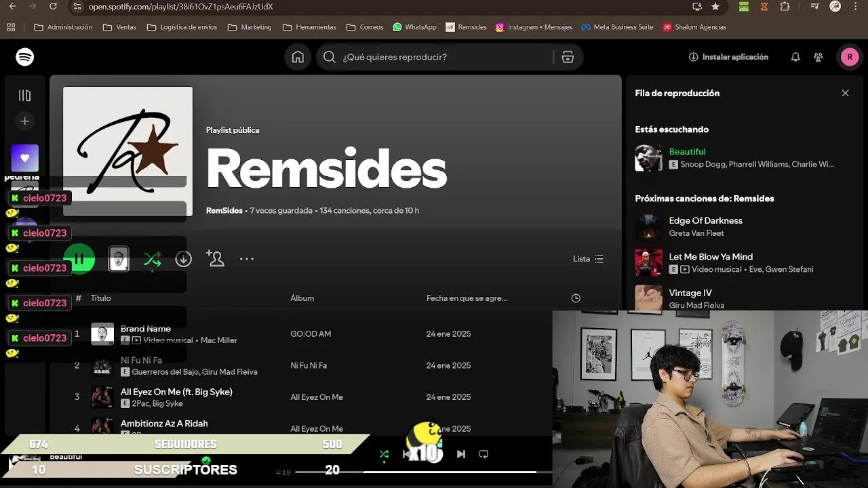Create new playlist plus icon
The width and height of the screenshot is (868, 488).
[25, 121]
